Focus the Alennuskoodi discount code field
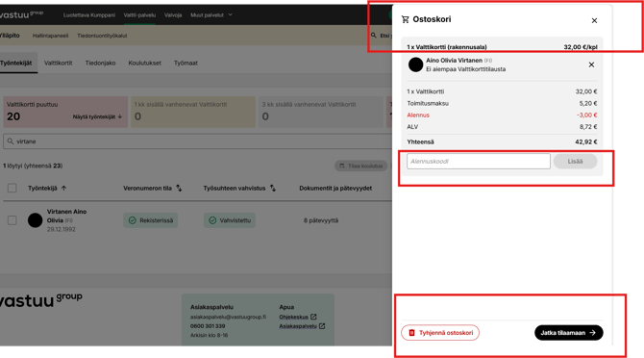 click(x=478, y=161)
